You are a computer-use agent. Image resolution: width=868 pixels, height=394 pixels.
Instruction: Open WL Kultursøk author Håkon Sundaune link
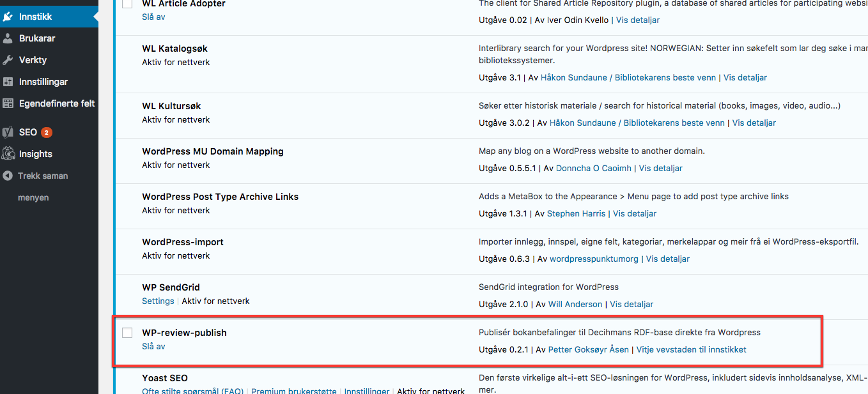(x=637, y=123)
